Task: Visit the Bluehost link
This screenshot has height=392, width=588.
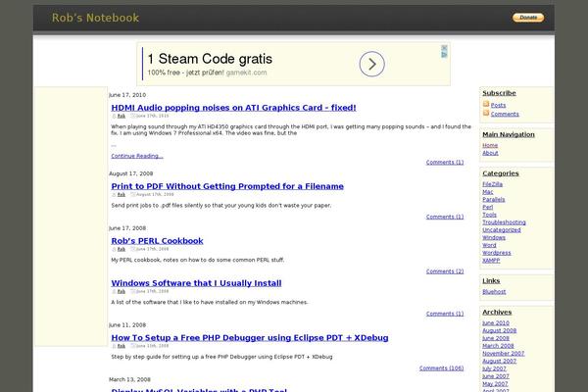Action: [494, 292]
